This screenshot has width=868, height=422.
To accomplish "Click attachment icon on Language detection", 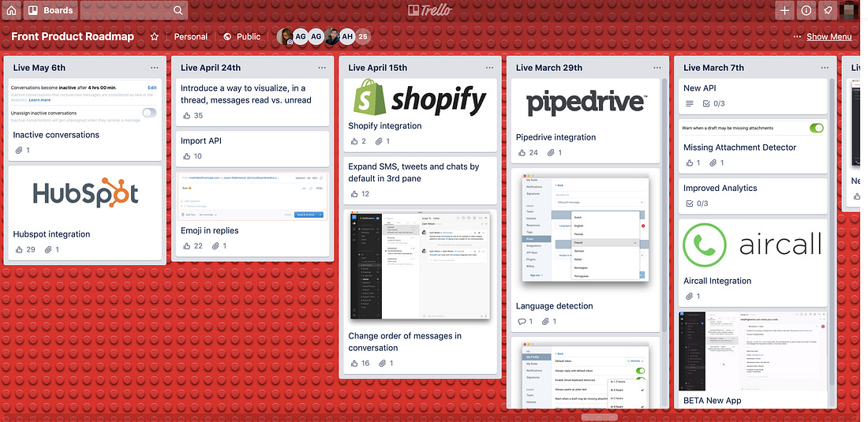I will [x=545, y=321].
